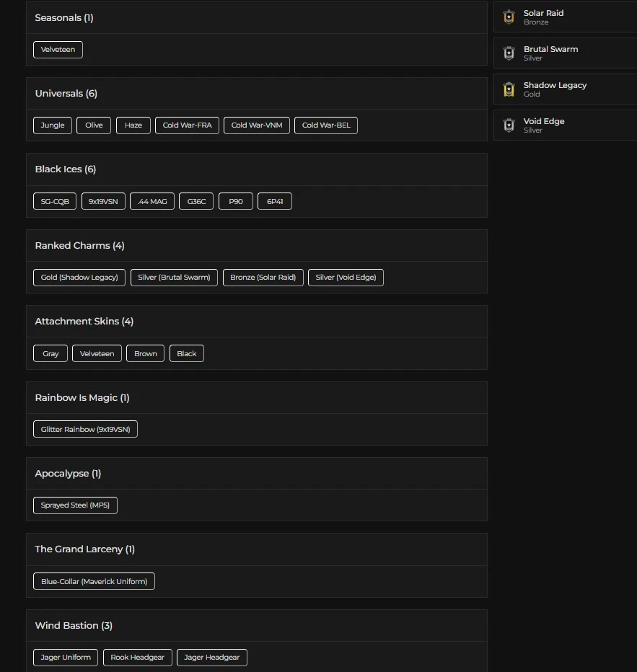This screenshot has height=672, width=637.
Task: Select the Gold (Shadow Legacy) charm tag
Action: (x=79, y=278)
